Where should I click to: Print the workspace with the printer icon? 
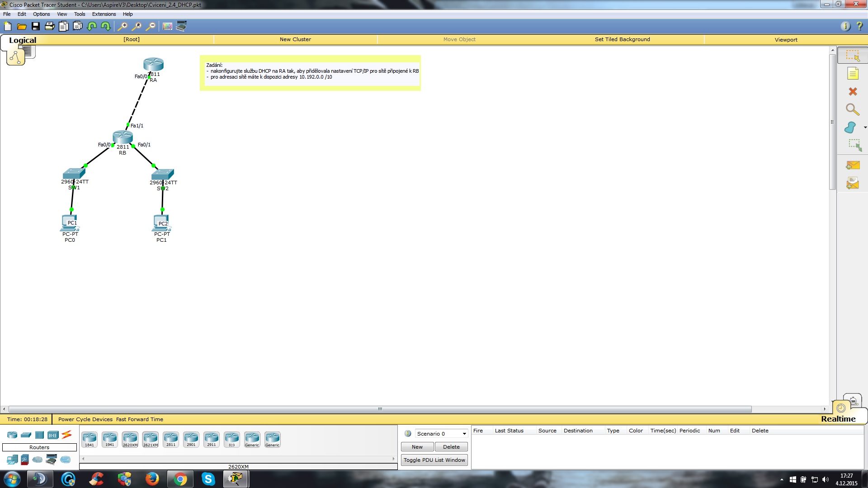[49, 26]
